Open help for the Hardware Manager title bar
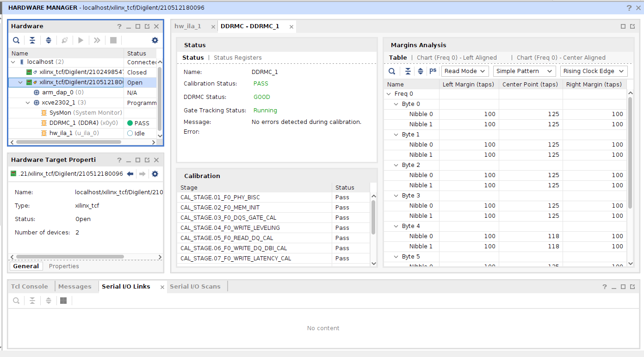Screen dimensions: 644x357 [x=629, y=8]
